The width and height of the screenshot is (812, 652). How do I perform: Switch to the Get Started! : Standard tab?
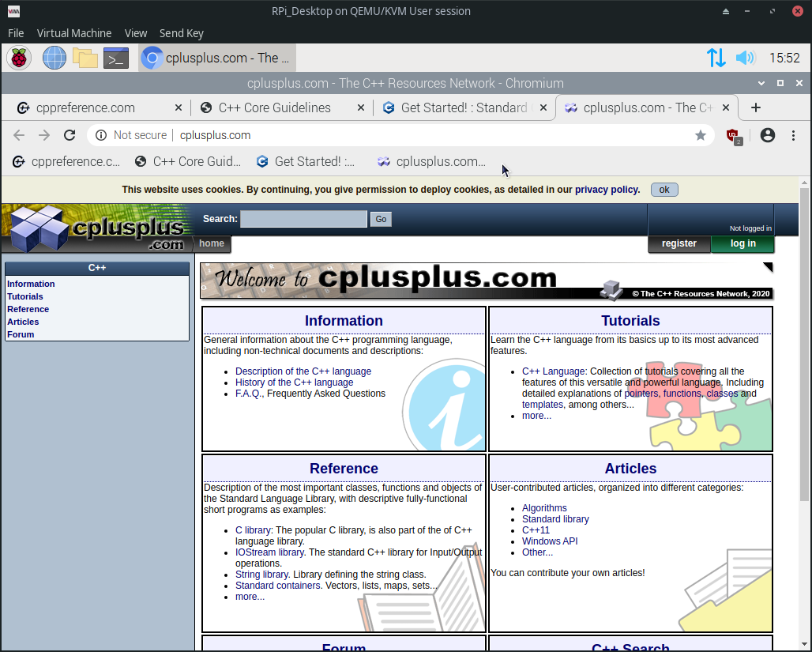(x=464, y=107)
